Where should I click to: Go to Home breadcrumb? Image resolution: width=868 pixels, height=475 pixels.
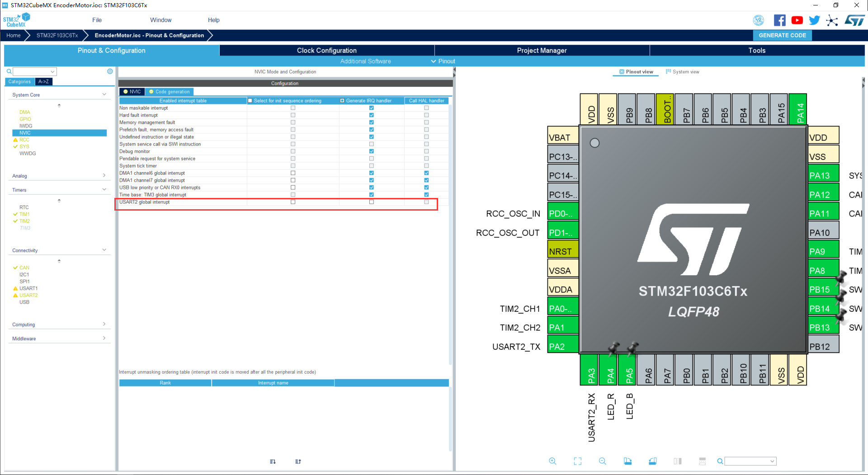pyautogui.click(x=14, y=35)
